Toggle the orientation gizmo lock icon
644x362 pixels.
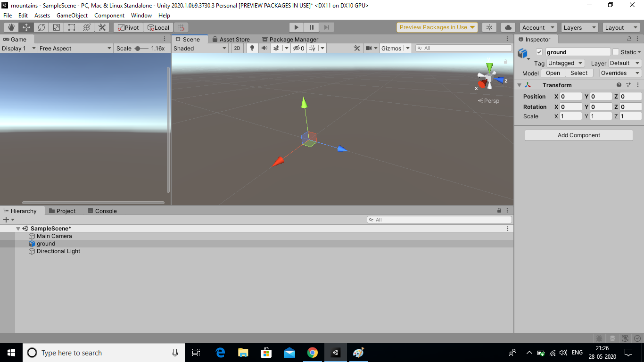click(505, 61)
